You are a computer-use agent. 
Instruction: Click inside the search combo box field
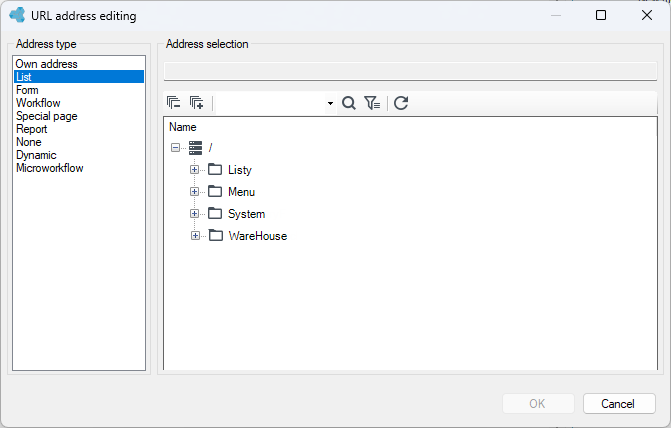coord(270,103)
